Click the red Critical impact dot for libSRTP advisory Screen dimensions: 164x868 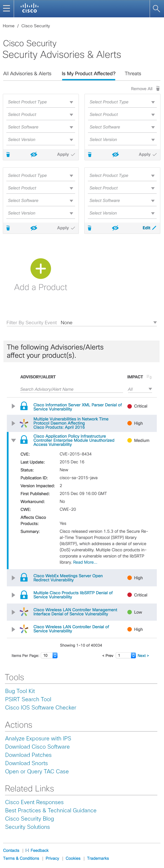coord(129,595)
